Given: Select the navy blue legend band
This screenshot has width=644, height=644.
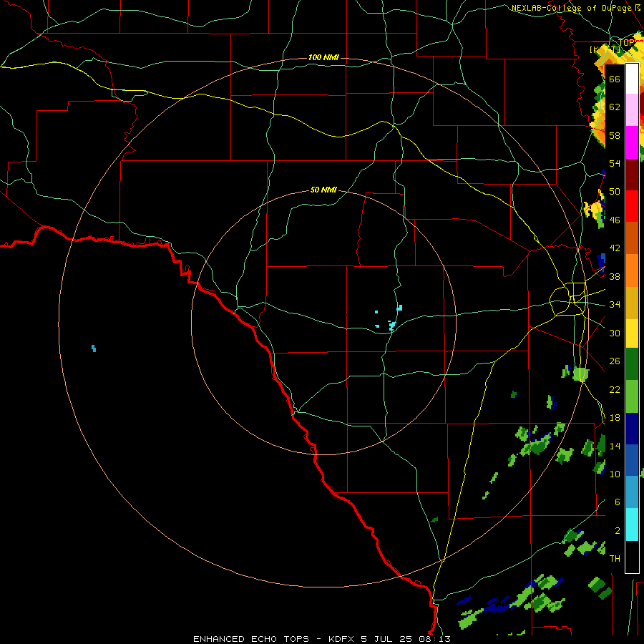Looking at the screenshot, I should [x=632, y=429].
